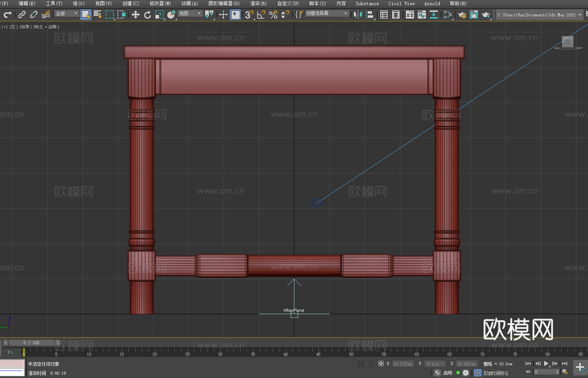Step time slider forward with right arrow

point(58,343)
